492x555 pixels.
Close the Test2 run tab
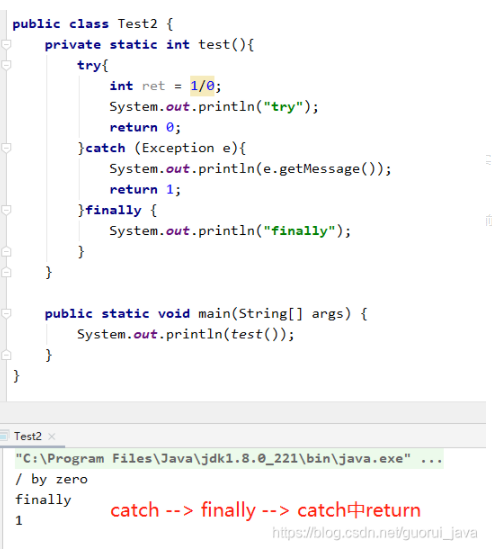point(52,436)
